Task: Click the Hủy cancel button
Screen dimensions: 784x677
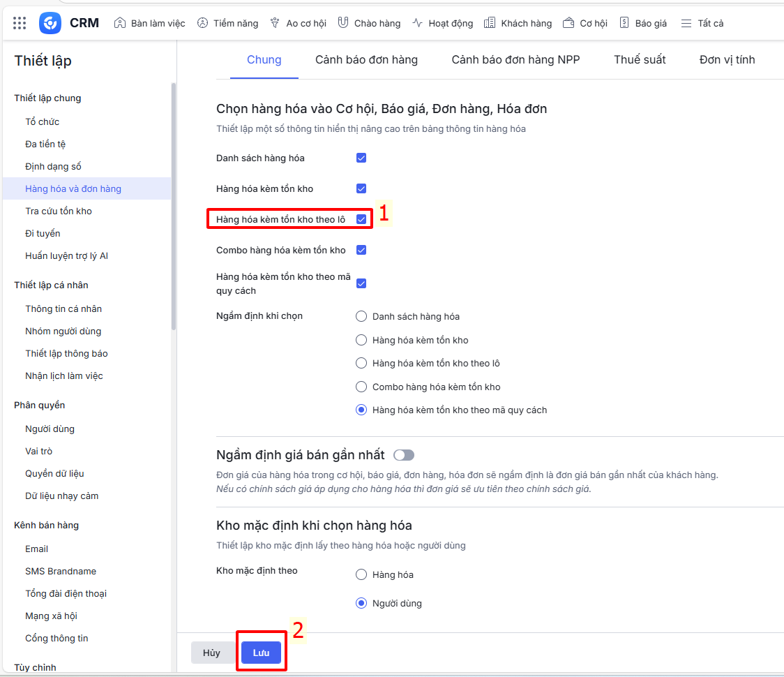Action: 211,653
